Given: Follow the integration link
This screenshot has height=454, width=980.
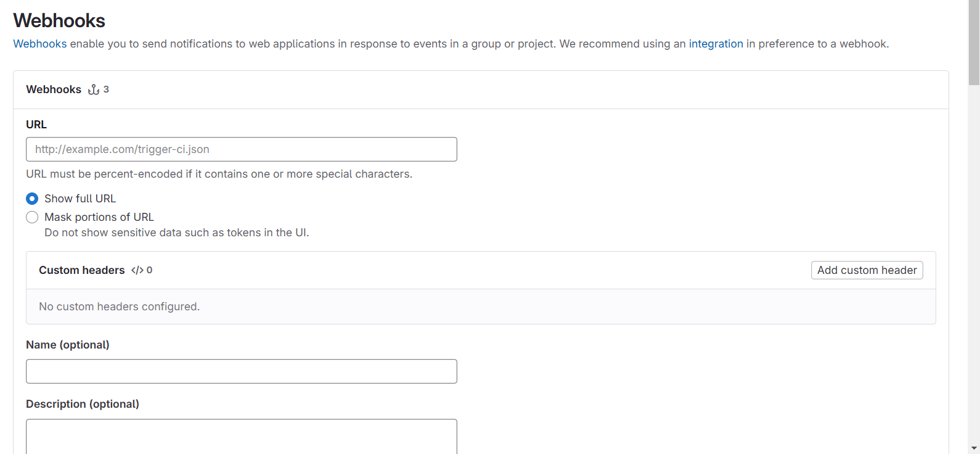Looking at the screenshot, I should click(x=716, y=44).
